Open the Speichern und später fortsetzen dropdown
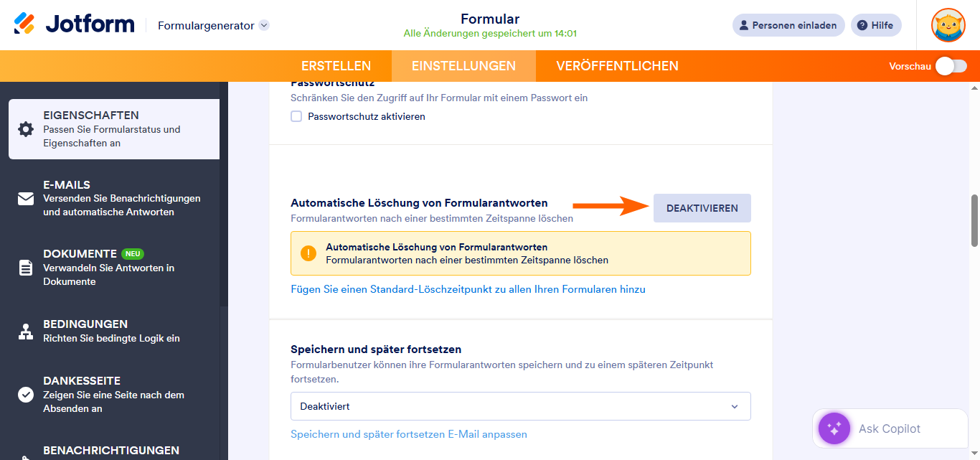The width and height of the screenshot is (980, 460). (520, 406)
